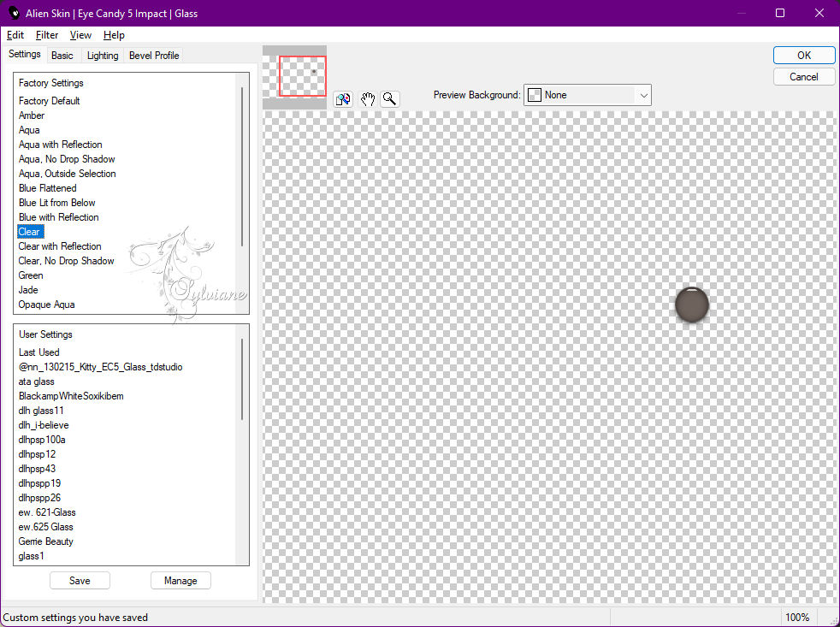Image resolution: width=840 pixels, height=627 pixels.
Task: Select the Blue Flattened preset
Action: [x=48, y=188]
